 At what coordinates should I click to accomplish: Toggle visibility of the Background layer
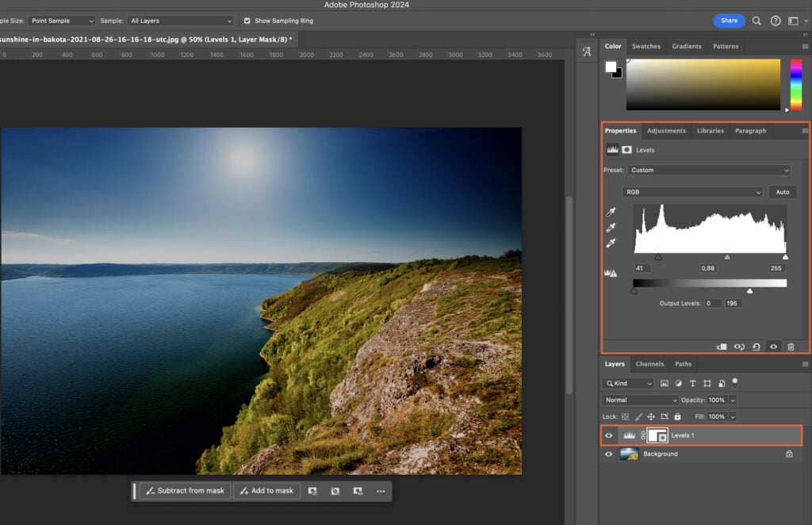(607, 454)
